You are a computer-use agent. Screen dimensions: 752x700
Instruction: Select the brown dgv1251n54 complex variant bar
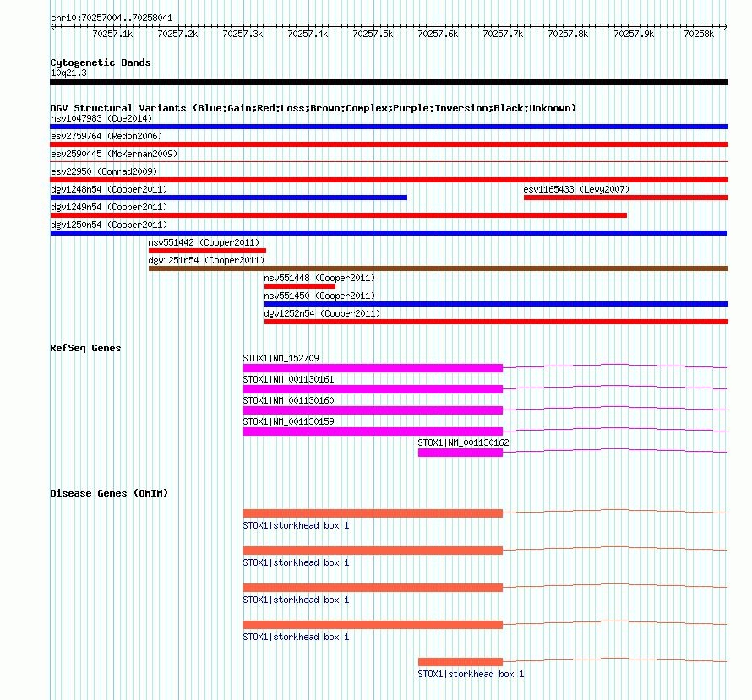click(439, 269)
